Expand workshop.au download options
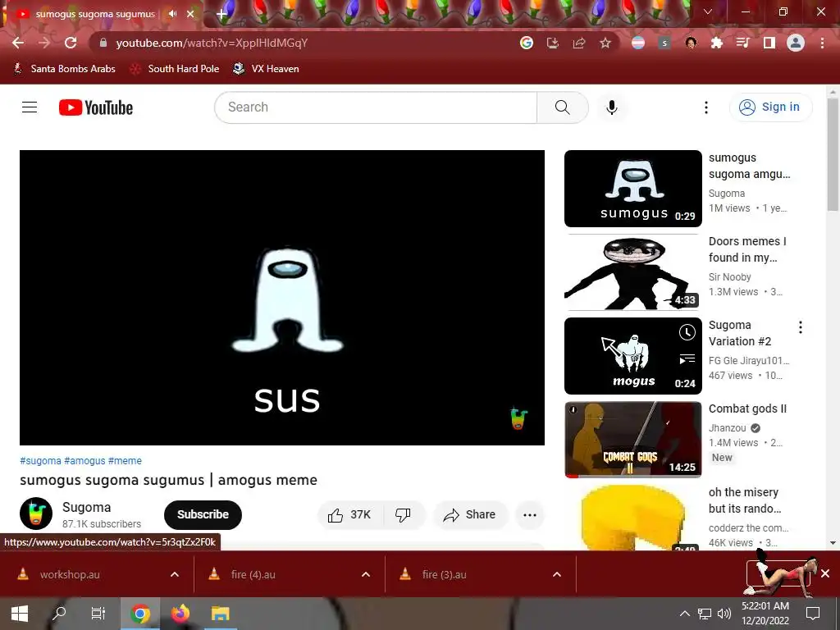 [x=175, y=574]
